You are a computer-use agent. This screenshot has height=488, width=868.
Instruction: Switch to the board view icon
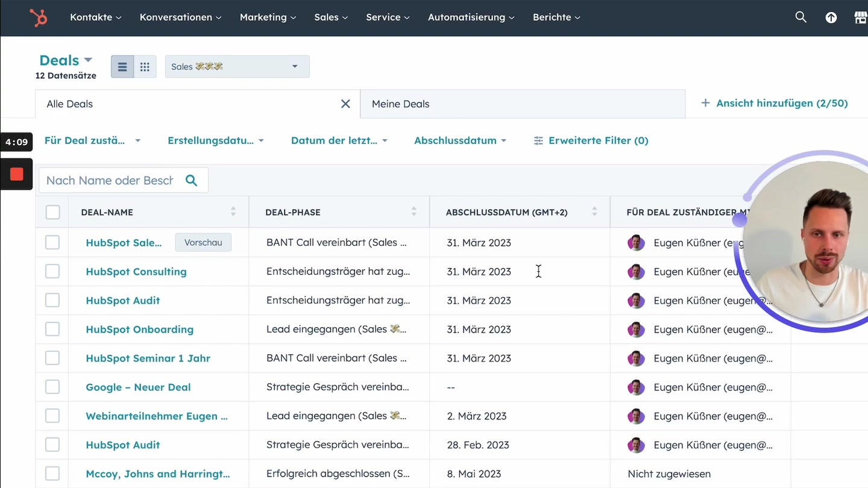(x=144, y=66)
